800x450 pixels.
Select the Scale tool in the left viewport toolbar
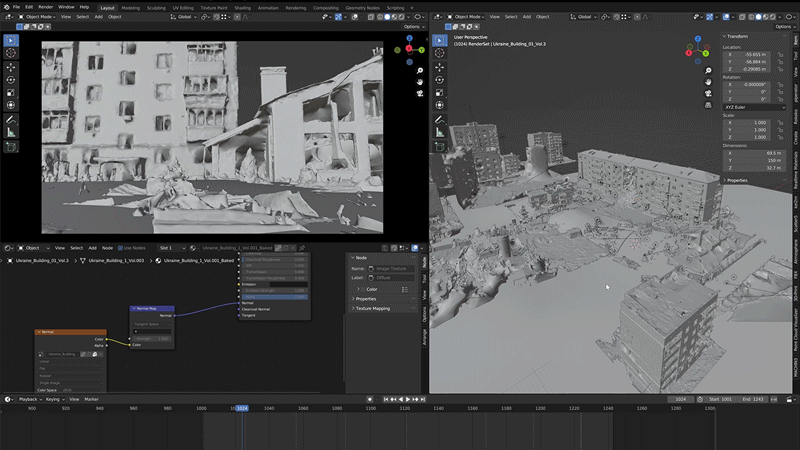[x=11, y=93]
